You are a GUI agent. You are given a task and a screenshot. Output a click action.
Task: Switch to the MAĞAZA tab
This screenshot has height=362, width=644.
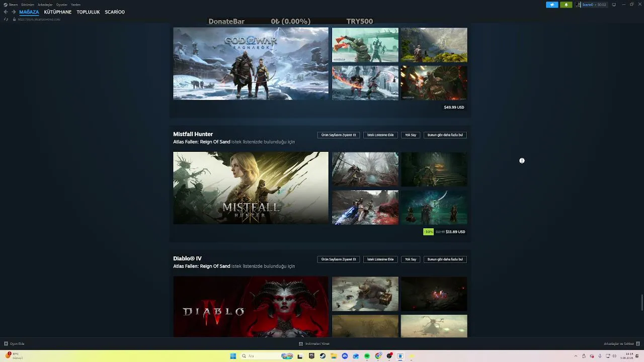tap(29, 12)
